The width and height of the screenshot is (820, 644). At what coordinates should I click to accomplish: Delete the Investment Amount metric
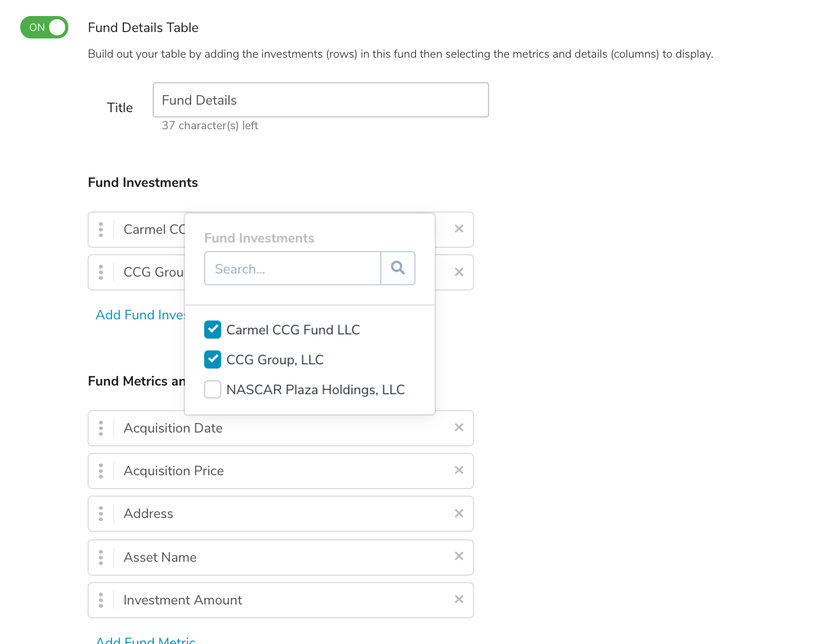[459, 600]
